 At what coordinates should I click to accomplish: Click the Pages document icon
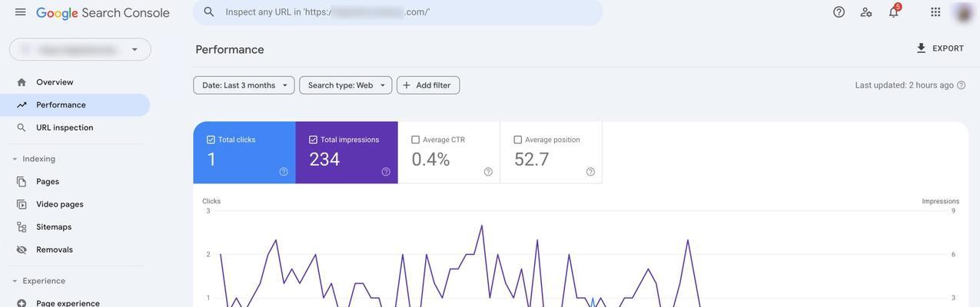(x=22, y=182)
